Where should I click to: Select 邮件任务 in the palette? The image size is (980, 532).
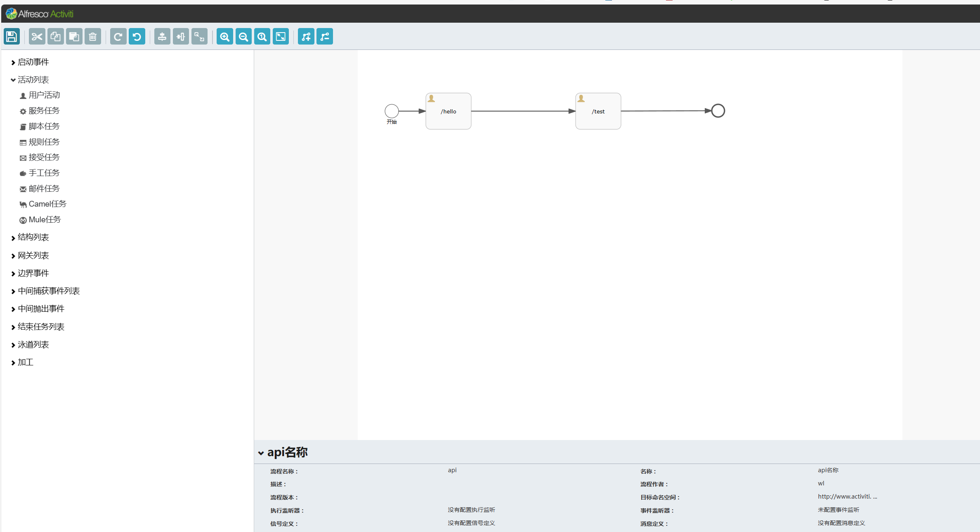point(44,188)
